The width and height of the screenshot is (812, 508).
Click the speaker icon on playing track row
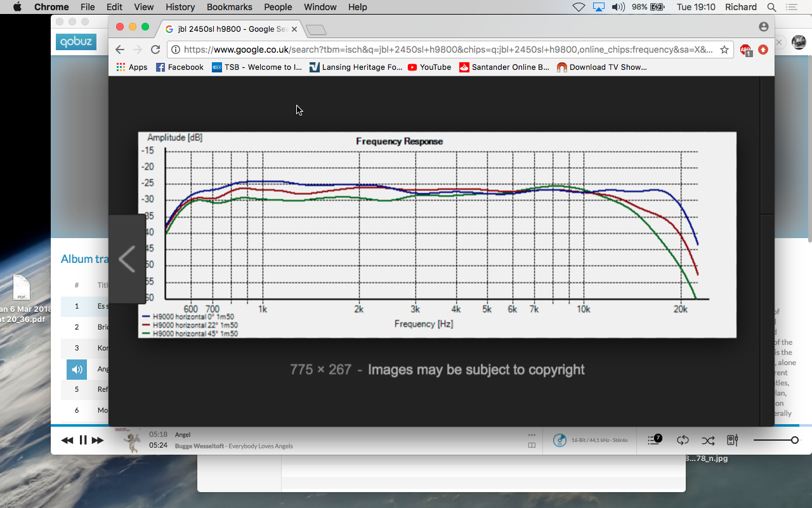pos(77,369)
